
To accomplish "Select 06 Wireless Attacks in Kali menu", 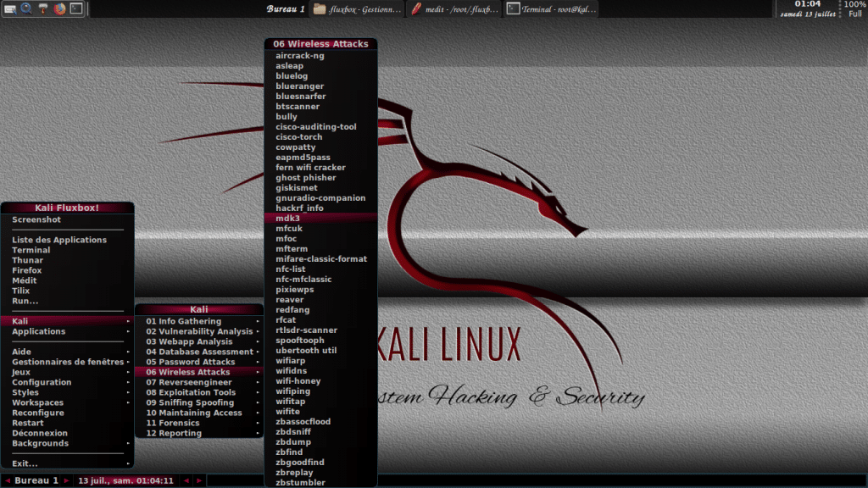I will tap(199, 373).
